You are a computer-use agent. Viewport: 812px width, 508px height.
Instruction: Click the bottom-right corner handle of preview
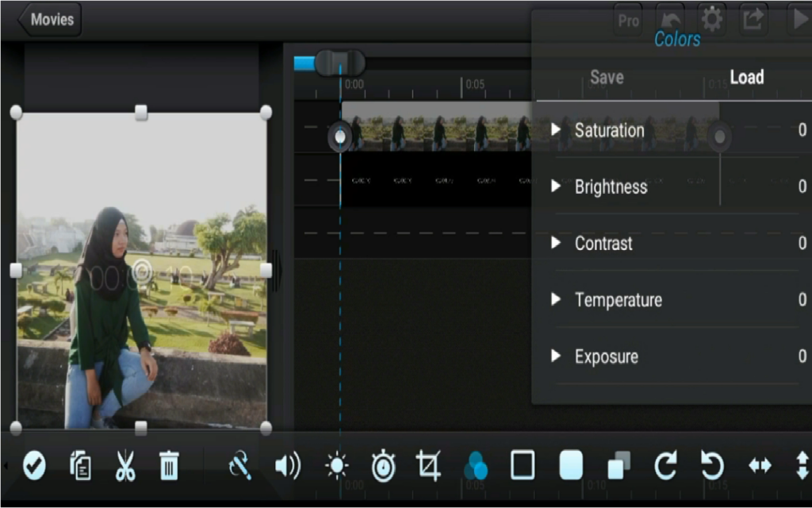point(266,428)
